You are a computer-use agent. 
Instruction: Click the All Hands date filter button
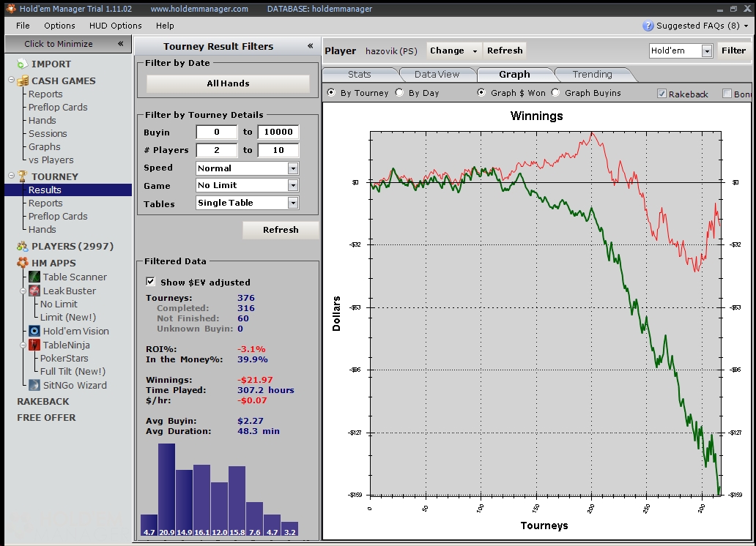(228, 83)
